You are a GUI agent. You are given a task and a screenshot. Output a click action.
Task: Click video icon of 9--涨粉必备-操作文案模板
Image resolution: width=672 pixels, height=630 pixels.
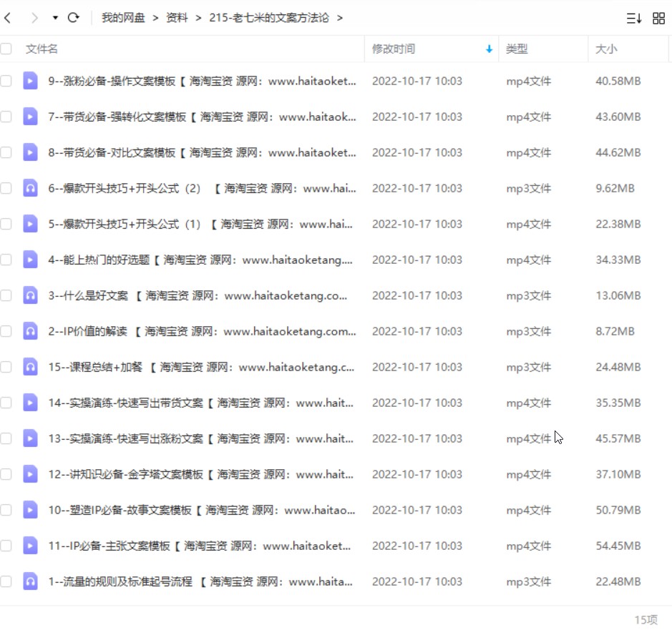pyautogui.click(x=31, y=81)
